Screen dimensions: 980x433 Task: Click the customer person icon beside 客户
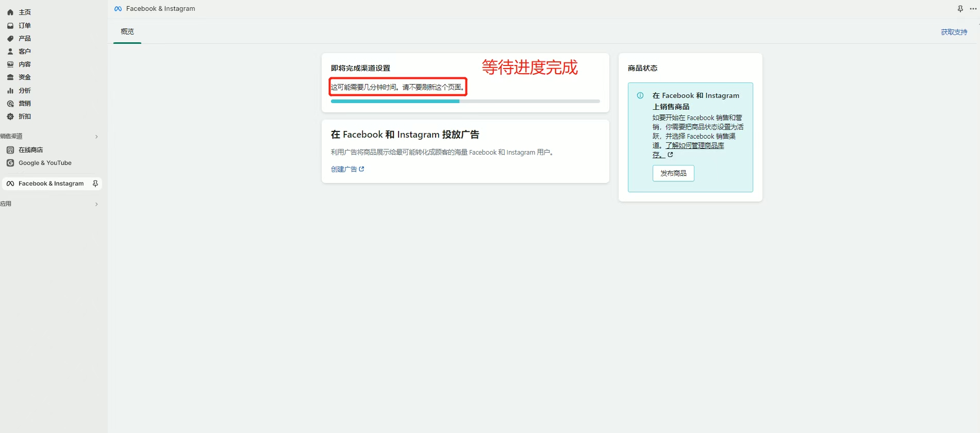[10, 52]
